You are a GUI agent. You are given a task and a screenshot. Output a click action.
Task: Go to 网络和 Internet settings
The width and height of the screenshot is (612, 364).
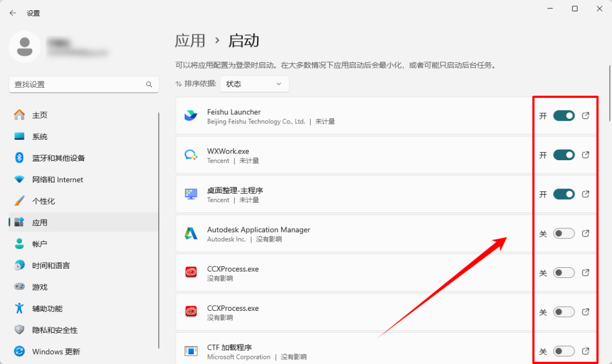(83, 179)
